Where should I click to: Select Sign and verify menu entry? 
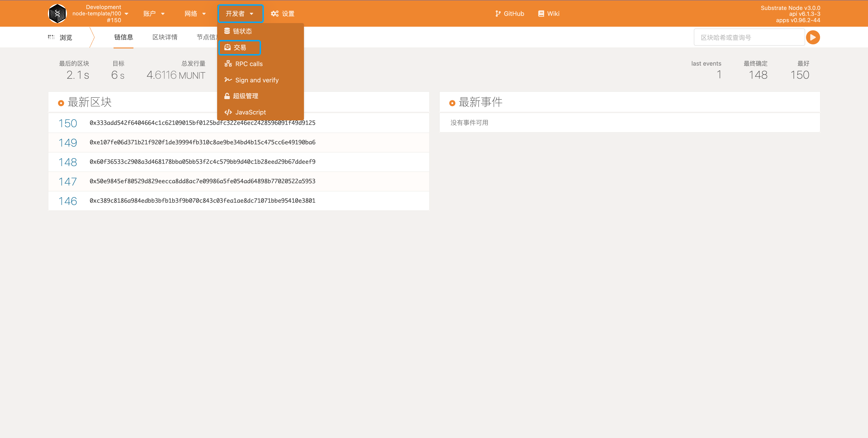261,80
